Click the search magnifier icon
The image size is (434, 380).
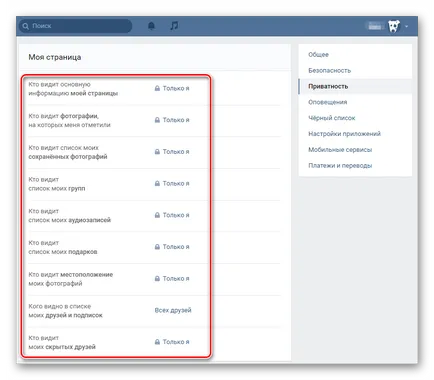tap(26, 26)
